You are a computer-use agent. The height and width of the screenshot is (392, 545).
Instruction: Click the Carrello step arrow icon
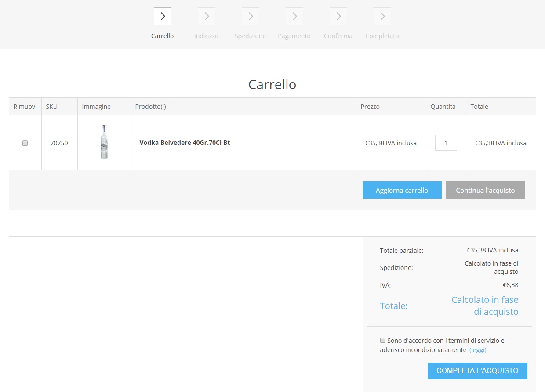[163, 16]
